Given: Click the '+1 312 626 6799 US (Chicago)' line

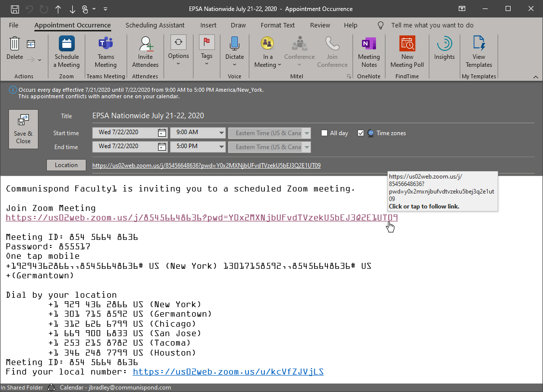Looking at the screenshot, I should 122,324.
